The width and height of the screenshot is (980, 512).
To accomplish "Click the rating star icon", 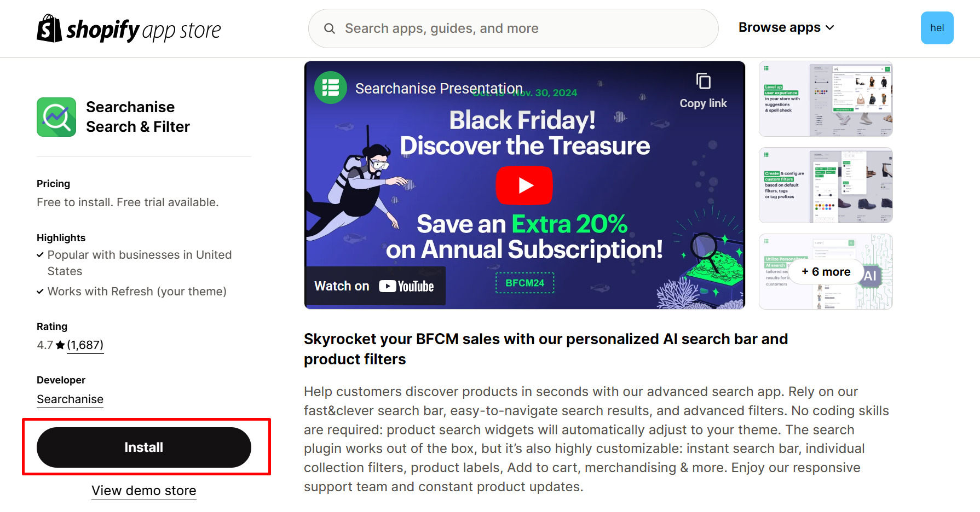I will [60, 345].
